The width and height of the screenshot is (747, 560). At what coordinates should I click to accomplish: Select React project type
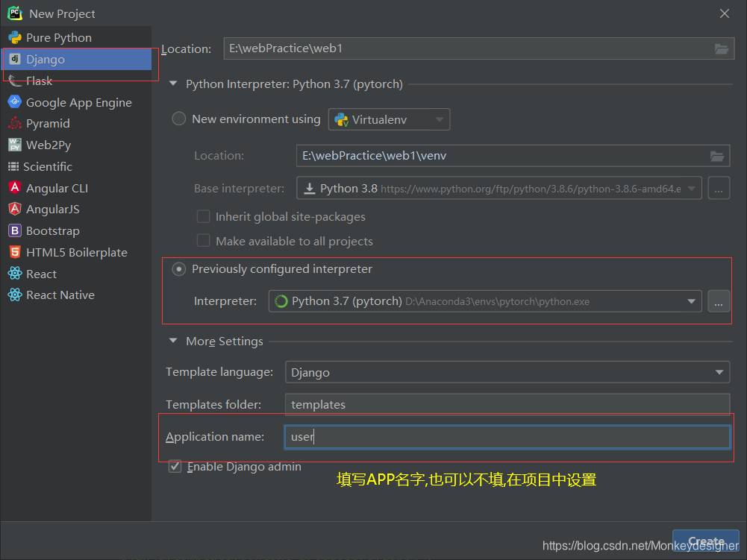[x=76, y=274]
